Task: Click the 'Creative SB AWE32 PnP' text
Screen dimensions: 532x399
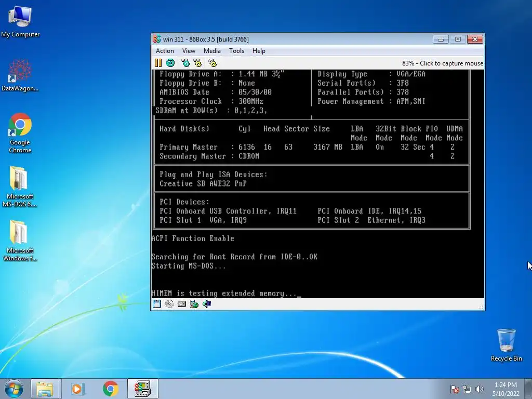Action: click(x=203, y=183)
